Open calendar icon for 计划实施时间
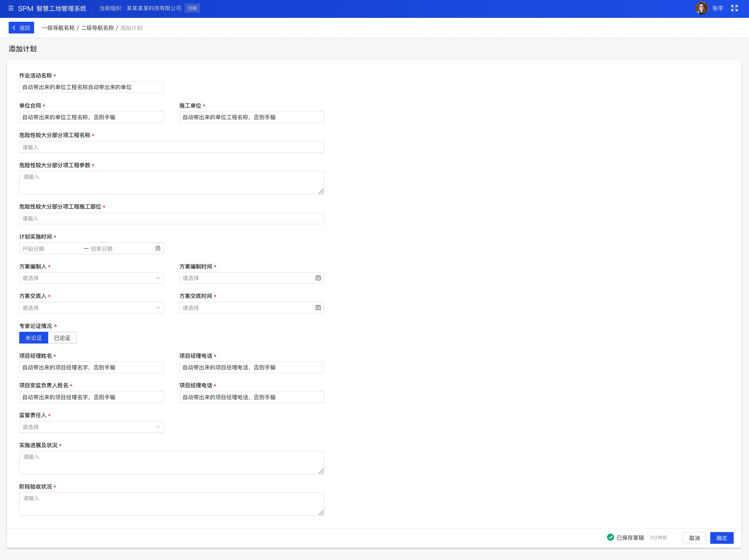The width and height of the screenshot is (749, 560). (158, 248)
